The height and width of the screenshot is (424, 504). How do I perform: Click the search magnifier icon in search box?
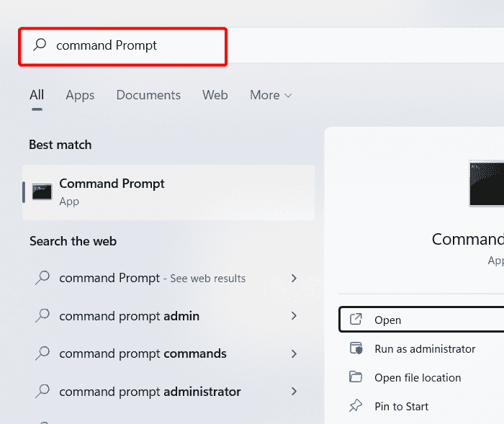click(40, 45)
